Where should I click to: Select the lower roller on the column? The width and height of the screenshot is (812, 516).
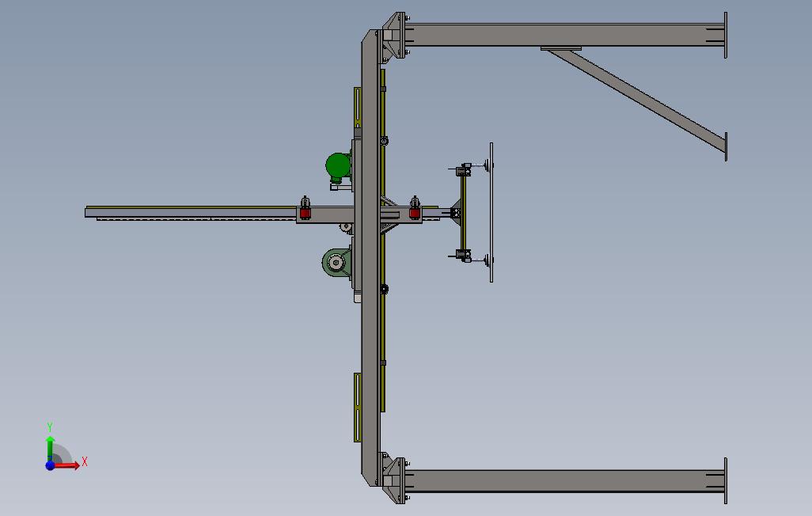point(384,289)
